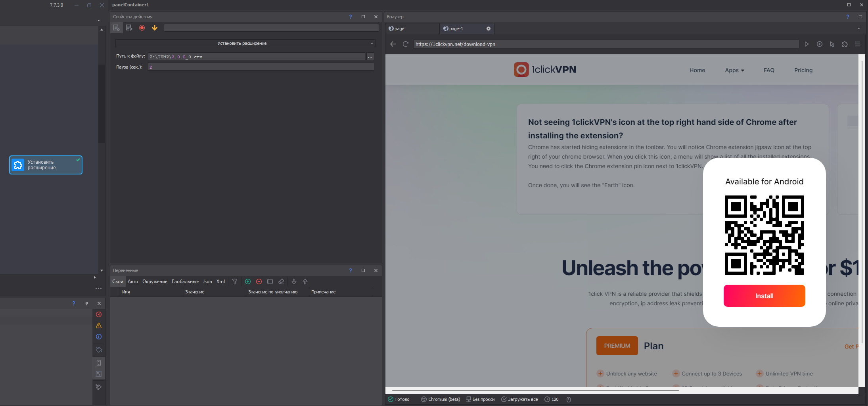Click the play navigate icon next to address bar
The image size is (868, 406).
pyautogui.click(x=807, y=44)
